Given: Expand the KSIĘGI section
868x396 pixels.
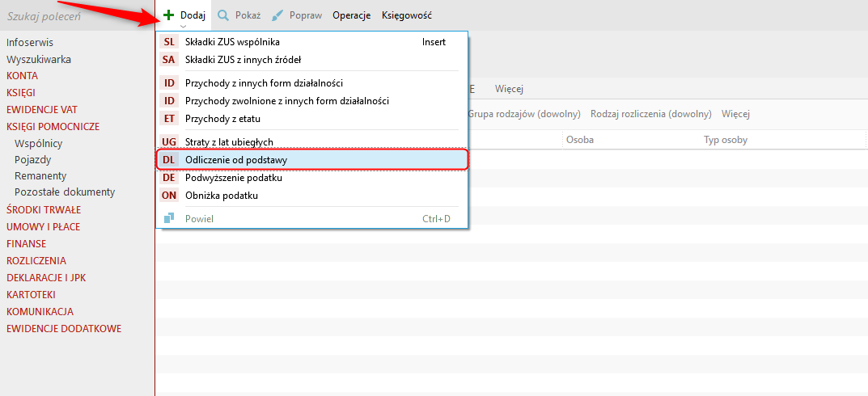Looking at the screenshot, I should click(21, 92).
